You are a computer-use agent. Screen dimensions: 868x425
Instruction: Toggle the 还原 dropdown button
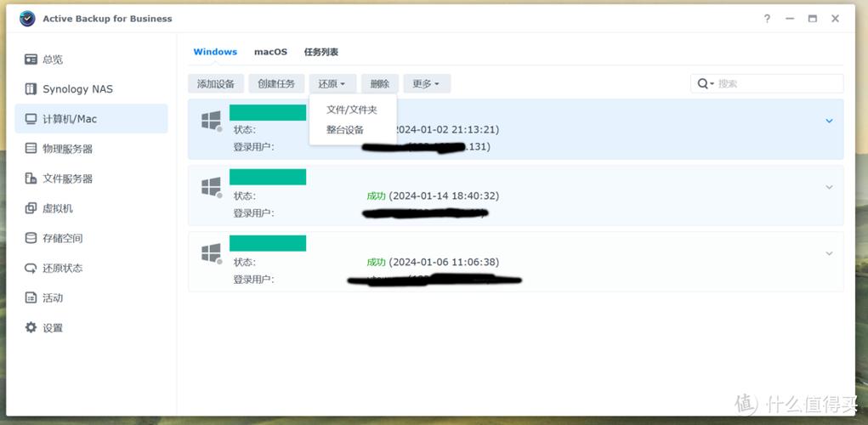(x=332, y=83)
